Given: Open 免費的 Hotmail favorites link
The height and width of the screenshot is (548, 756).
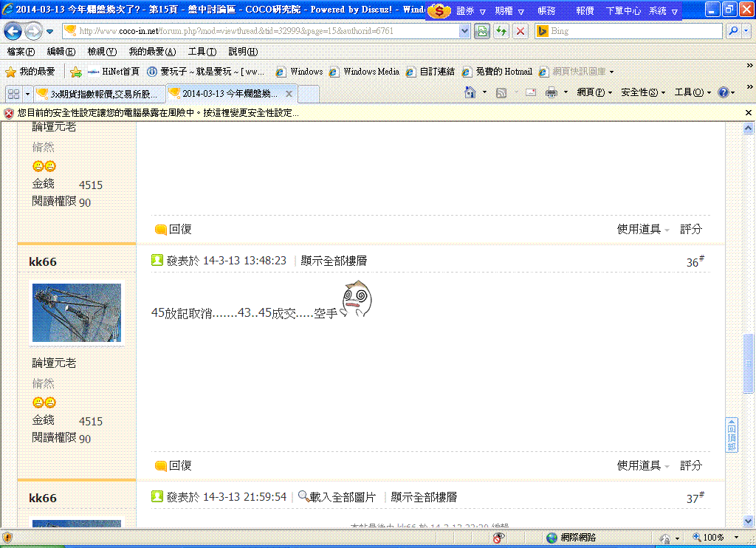Looking at the screenshot, I should 497,72.
